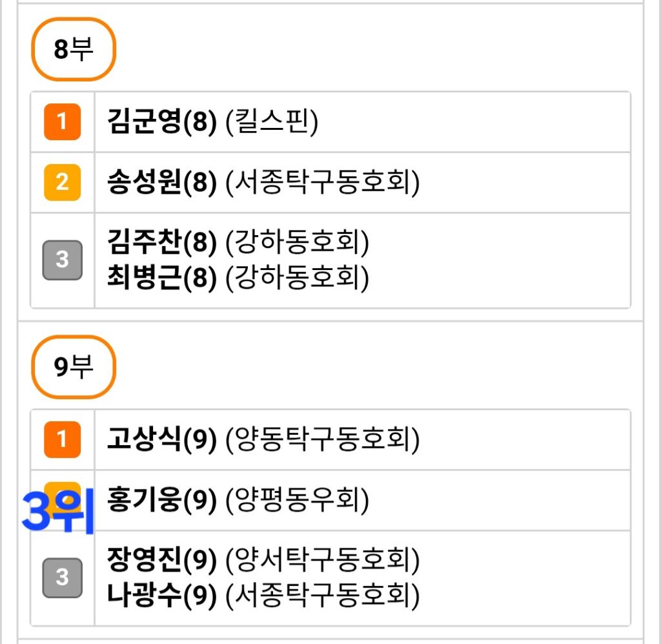Select the 9부 division pill label
Viewport: 661px width, 644px height.
tap(73, 367)
